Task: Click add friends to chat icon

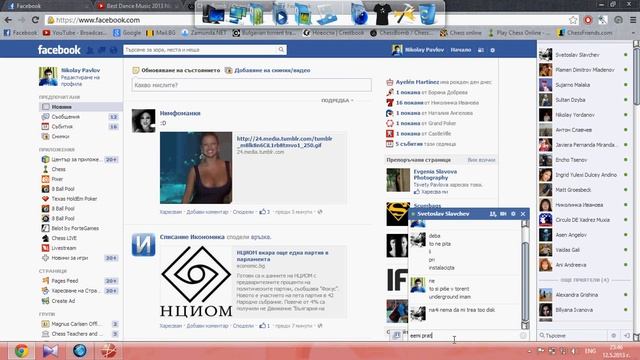Action: [493, 213]
